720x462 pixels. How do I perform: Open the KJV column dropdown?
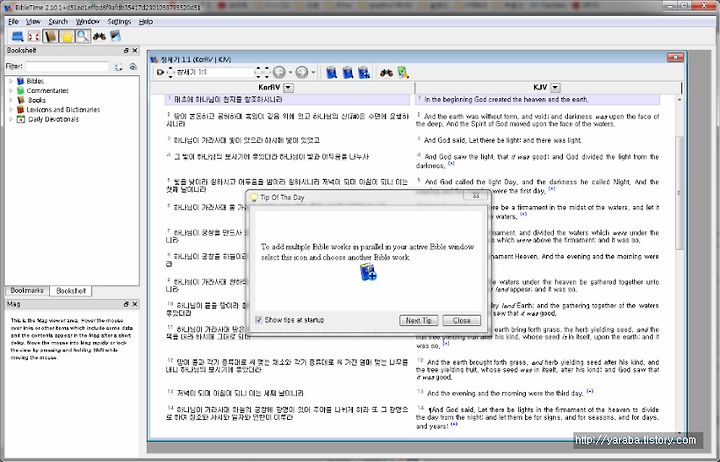[555, 87]
